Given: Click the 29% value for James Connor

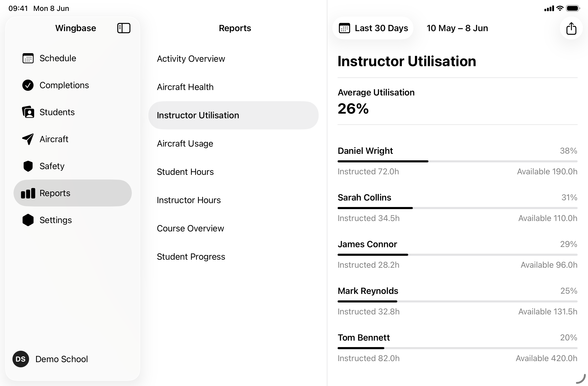Looking at the screenshot, I should click(x=569, y=244).
